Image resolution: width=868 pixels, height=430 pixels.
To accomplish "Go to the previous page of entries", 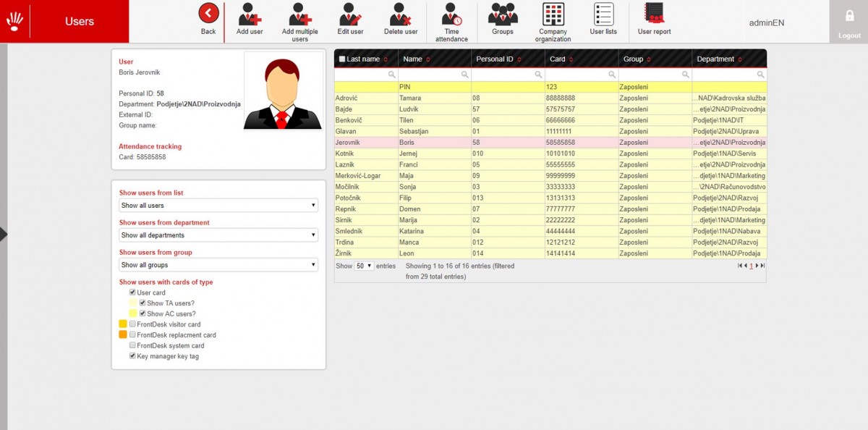I will (745, 266).
